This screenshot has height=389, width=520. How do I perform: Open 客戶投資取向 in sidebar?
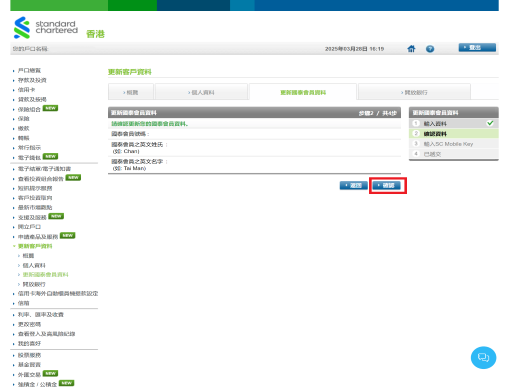click(x=35, y=198)
